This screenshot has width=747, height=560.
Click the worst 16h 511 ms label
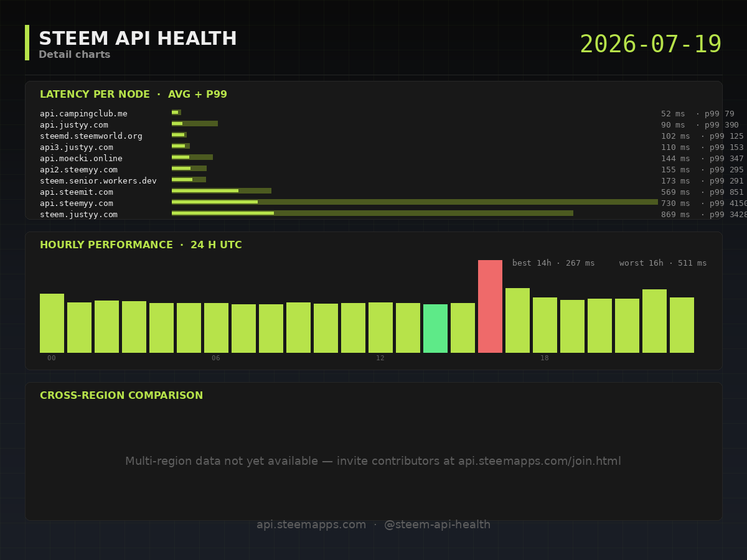pyautogui.click(x=663, y=263)
